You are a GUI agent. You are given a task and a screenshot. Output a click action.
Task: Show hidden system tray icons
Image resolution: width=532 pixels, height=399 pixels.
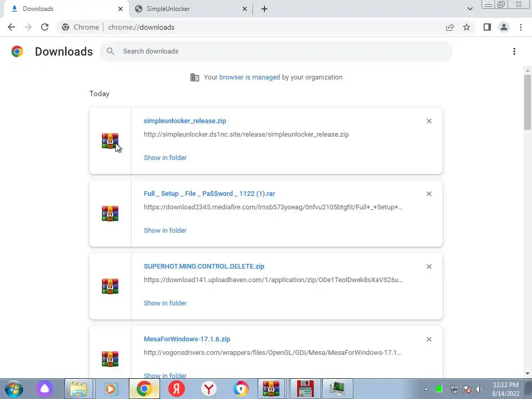click(426, 389)
